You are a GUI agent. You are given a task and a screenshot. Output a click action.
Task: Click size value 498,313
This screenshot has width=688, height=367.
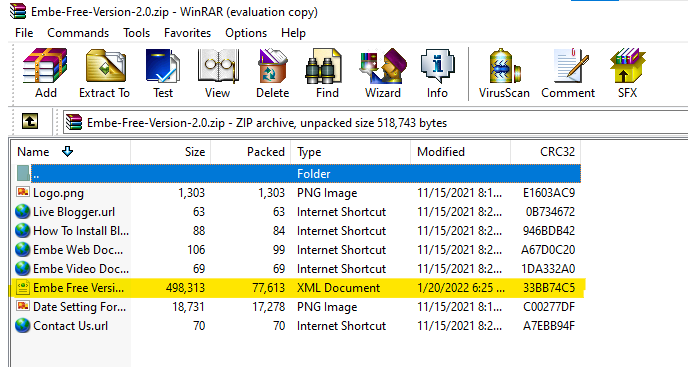tap(185, 288)
